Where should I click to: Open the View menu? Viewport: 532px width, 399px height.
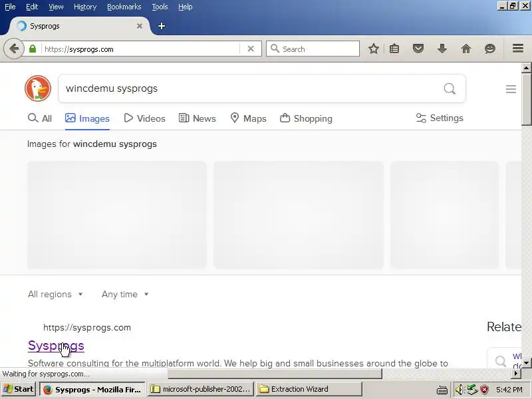(56, 7)
